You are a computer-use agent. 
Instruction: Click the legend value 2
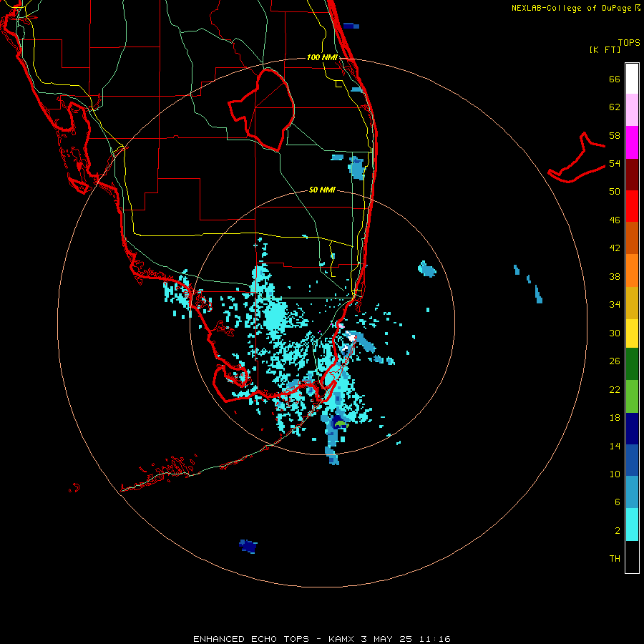(x=618, y=530)
